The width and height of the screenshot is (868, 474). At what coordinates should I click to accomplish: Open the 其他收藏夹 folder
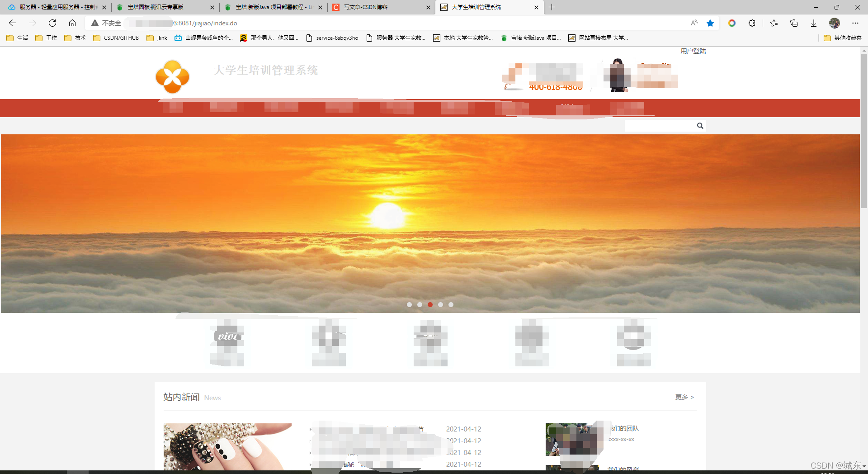(x=843, y=38)
